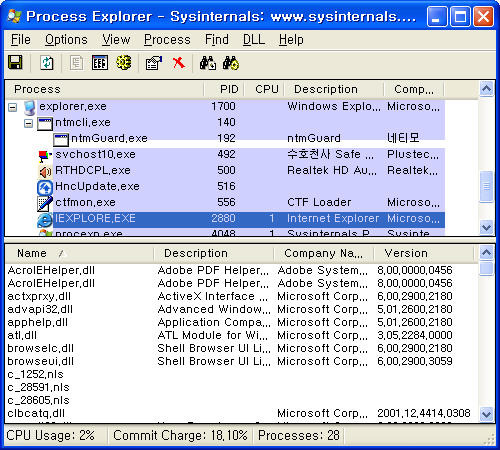Sort DLLs by Name column header
The height and width of the screenshot is (450, 500).
80,253
